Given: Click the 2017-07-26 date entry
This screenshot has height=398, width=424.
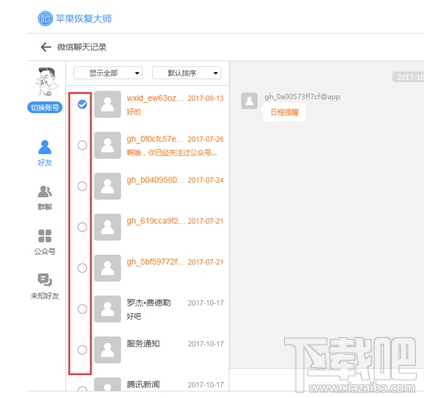Looking at the screenshot, I should tap(206, 139).
